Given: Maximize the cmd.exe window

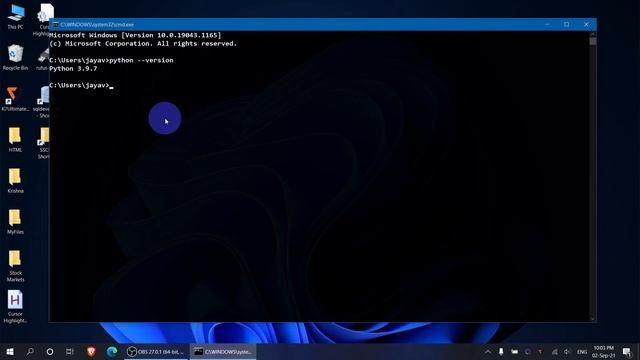Looking at the screenshot, I should coord(567,24).
